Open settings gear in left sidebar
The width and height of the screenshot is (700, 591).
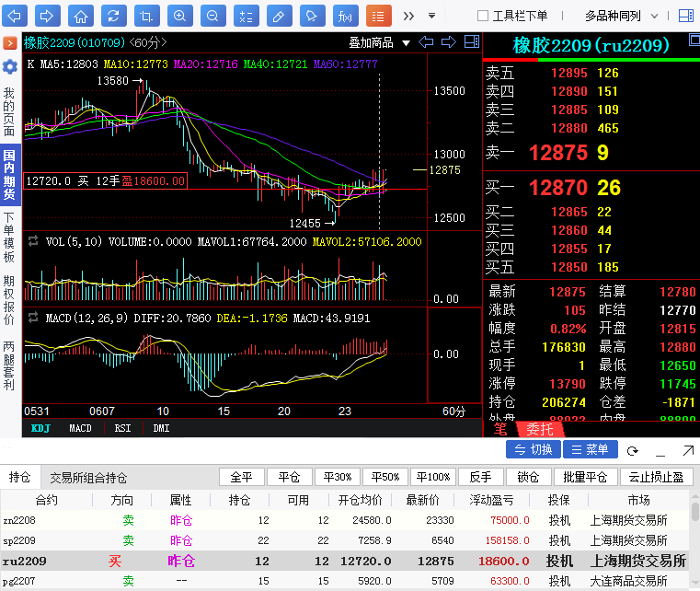9,67
